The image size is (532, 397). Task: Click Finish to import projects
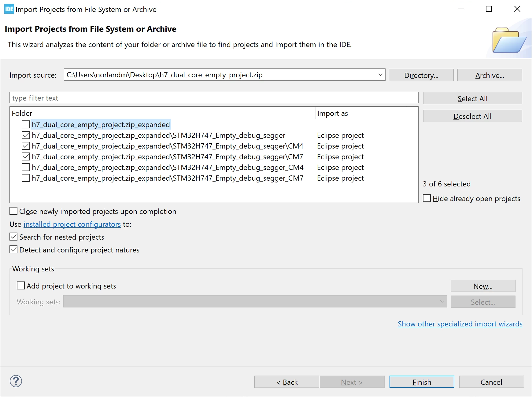[x=422, y=382]
